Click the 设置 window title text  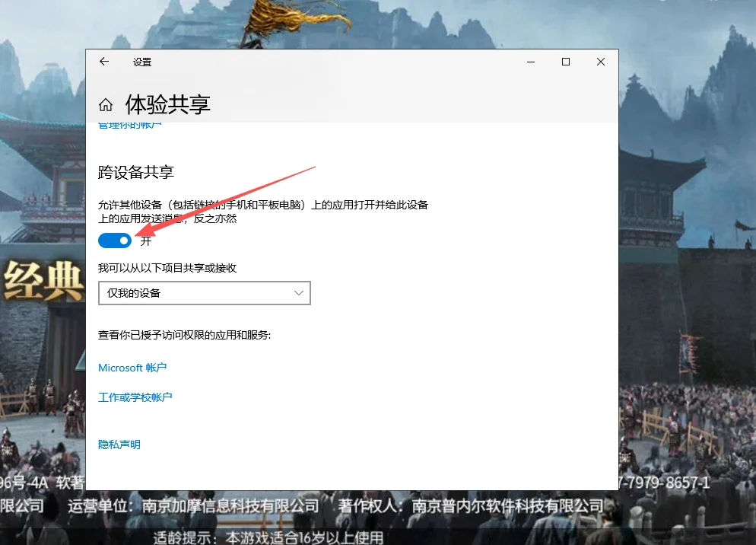coord(142,62)
